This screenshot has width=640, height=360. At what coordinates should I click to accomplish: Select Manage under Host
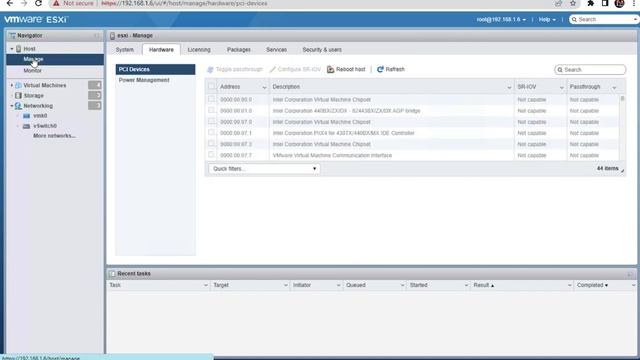click(55, 59)
